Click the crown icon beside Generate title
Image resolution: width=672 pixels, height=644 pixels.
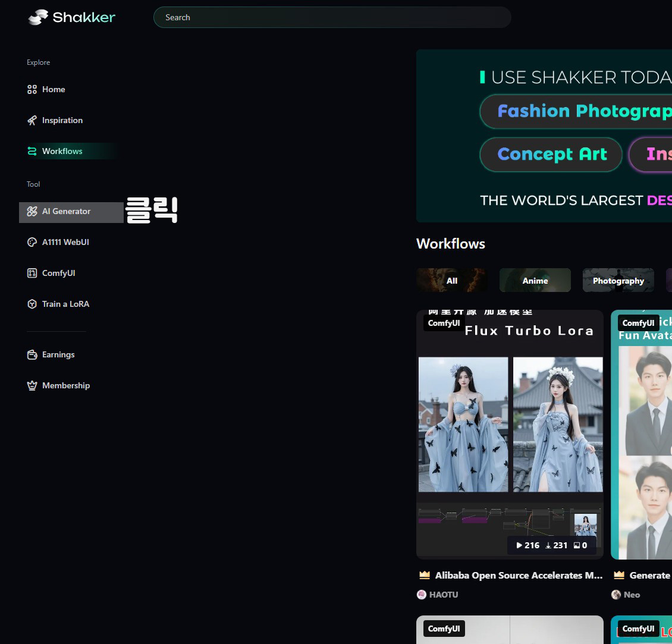[x=619, y=575]
